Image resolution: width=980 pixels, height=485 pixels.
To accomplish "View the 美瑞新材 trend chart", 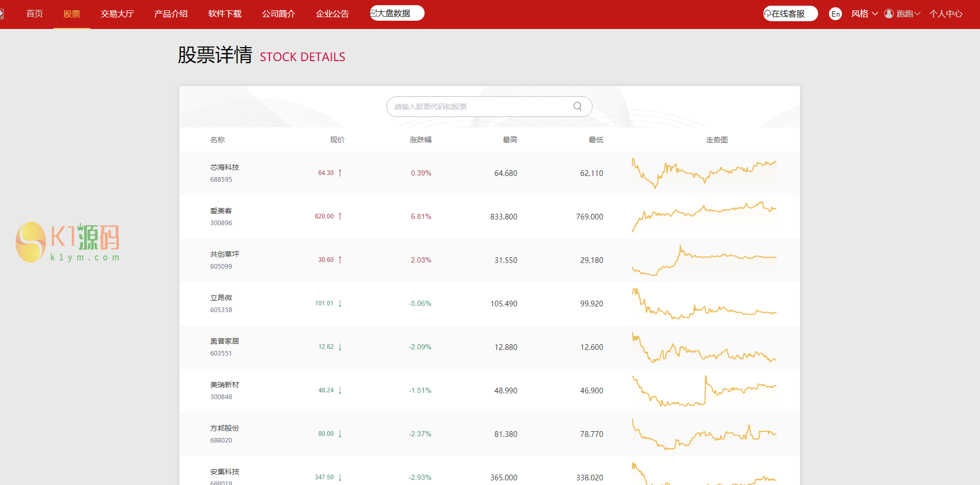I will [704, 391].
